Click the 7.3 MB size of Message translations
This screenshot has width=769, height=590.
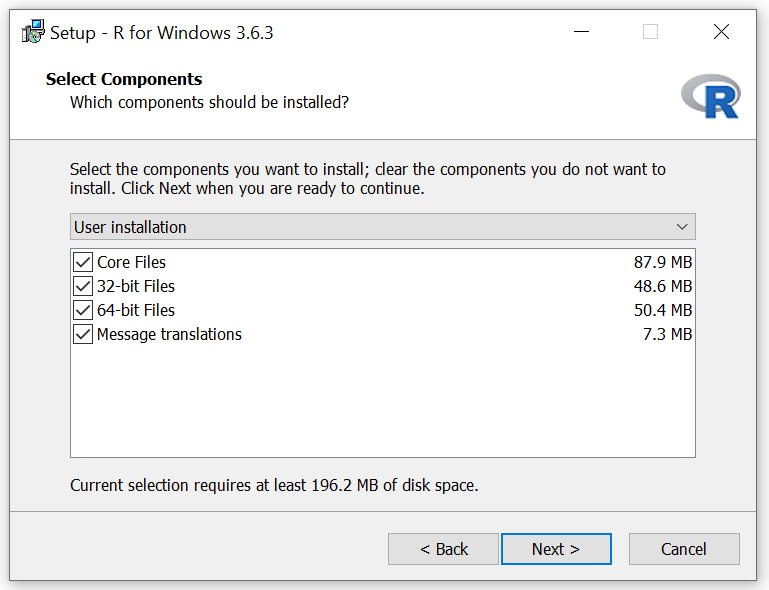click(x=667, y=334)
